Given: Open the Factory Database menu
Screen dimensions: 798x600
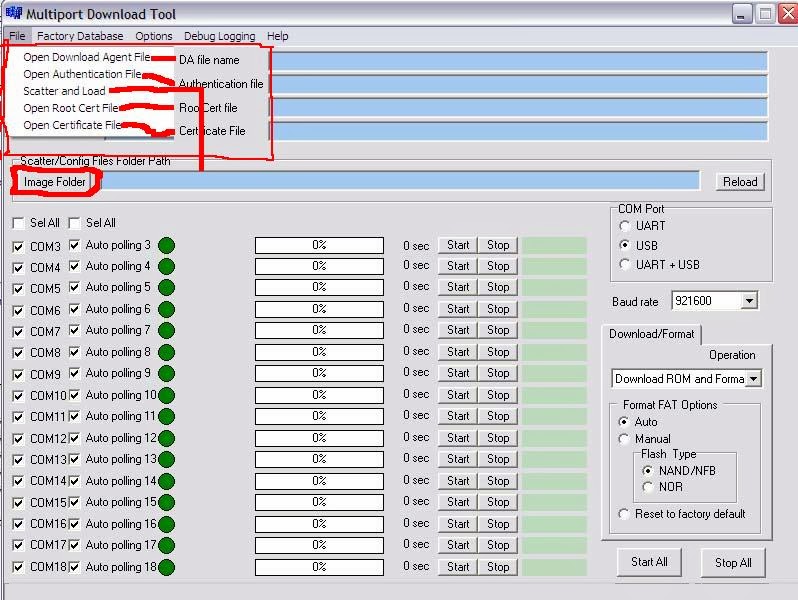Looking at the screenshot, I should pyautogui.click(x=80, y=36).
